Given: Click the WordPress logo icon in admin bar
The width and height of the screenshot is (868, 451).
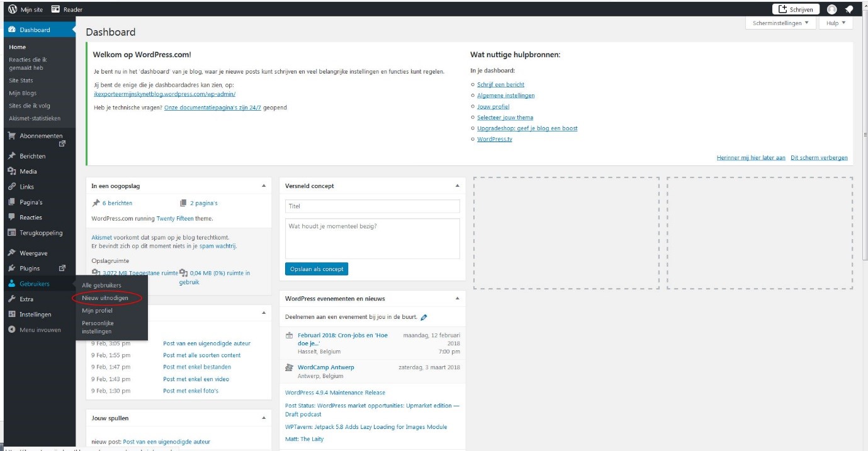Looking at the screenshot, I should [x=12, y=9].
